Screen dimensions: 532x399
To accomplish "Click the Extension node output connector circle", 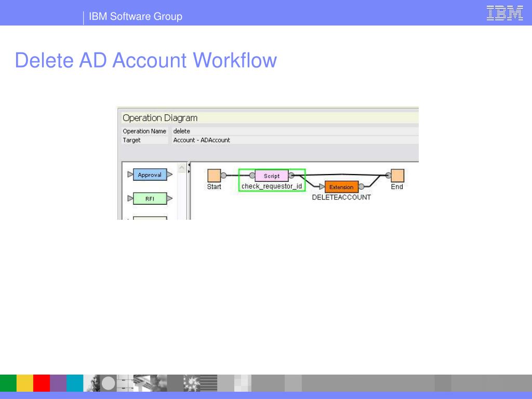I will pyautogui.click(x=362, y=187).
